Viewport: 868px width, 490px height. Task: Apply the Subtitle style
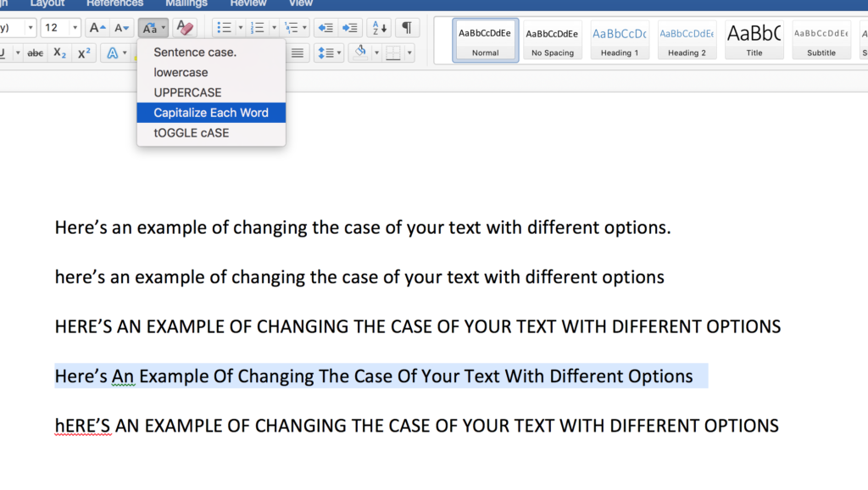pos(821,41)
